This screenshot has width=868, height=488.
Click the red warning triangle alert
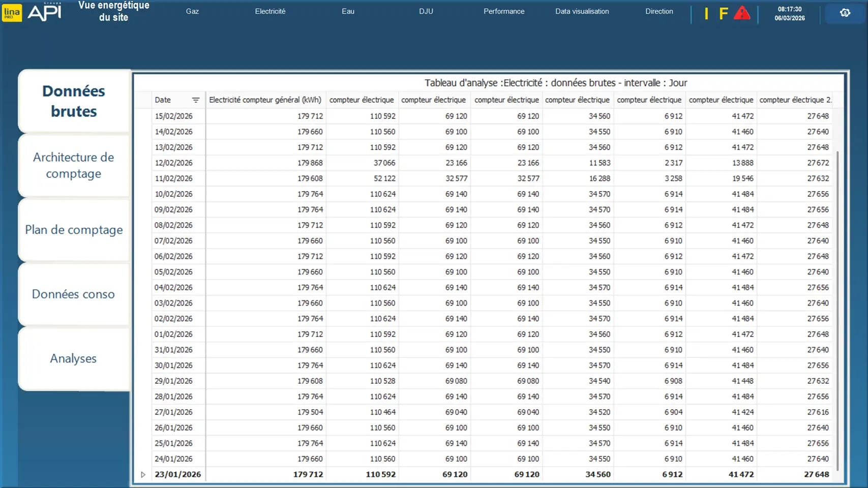741,13
